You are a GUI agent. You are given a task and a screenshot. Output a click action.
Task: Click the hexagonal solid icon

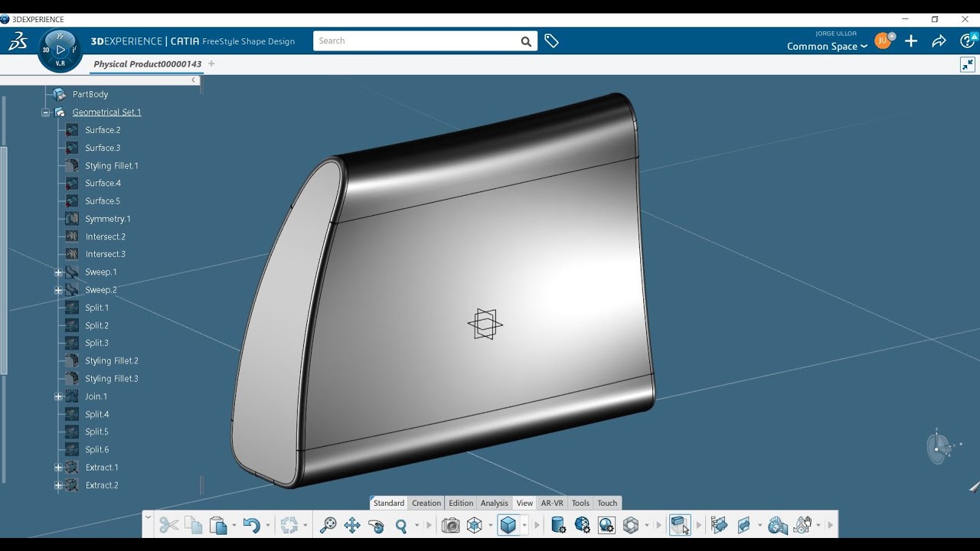pyautogui.click(x=631, y=525)
